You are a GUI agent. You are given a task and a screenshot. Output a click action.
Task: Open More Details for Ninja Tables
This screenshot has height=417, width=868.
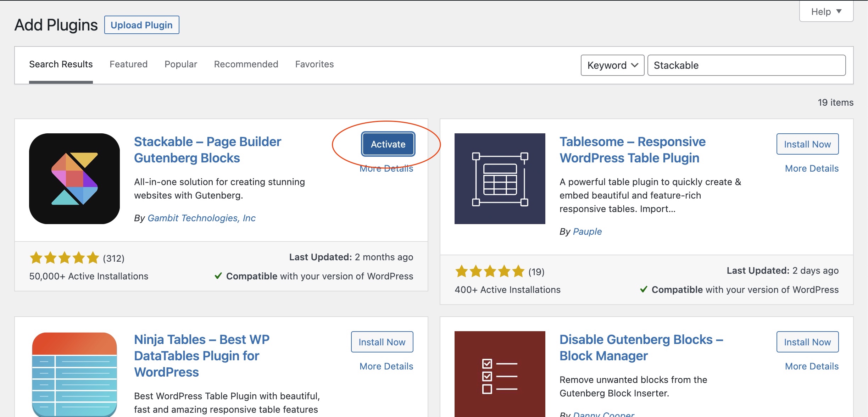click(x=386, y=366)
